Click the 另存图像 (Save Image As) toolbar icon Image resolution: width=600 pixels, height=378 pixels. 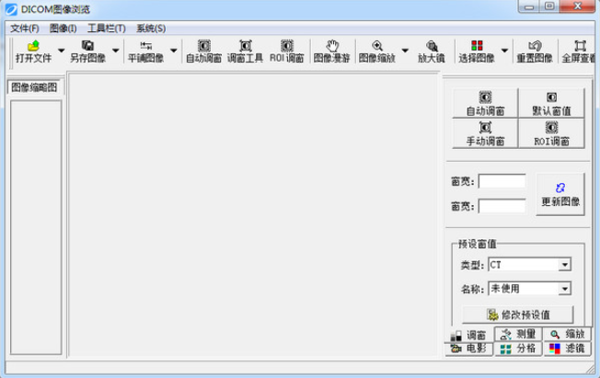click(88, 51)
